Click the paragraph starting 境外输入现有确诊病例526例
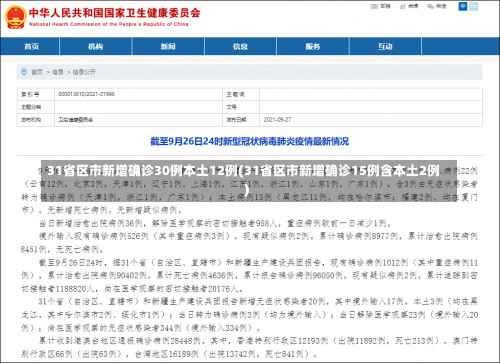Viewport: 500px width, 363px height. coord(249,243)
